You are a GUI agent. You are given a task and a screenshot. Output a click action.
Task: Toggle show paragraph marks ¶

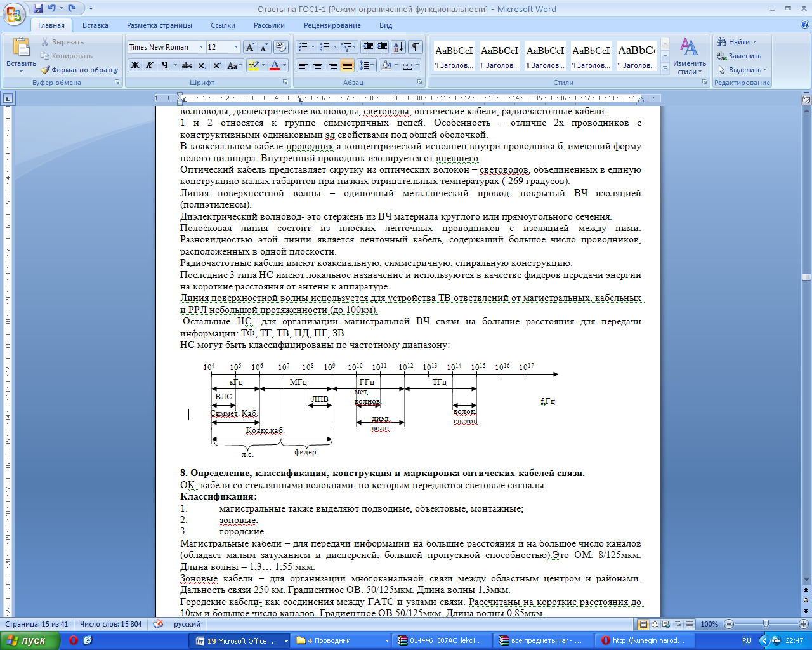pyautogui.click(x=416, y=47)
